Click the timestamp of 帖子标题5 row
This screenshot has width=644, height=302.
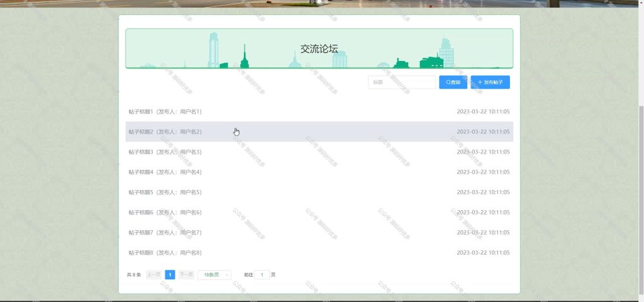(483, 192)
